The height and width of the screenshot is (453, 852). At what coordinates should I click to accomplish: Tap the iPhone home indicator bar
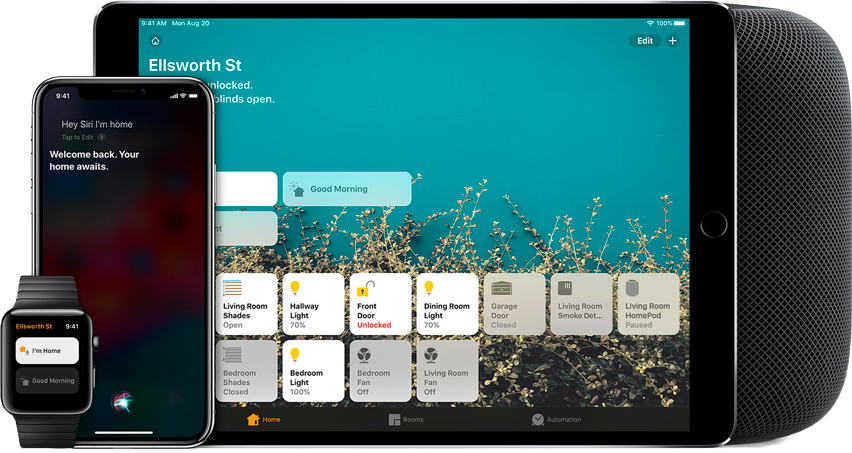(x=124, y=433)
